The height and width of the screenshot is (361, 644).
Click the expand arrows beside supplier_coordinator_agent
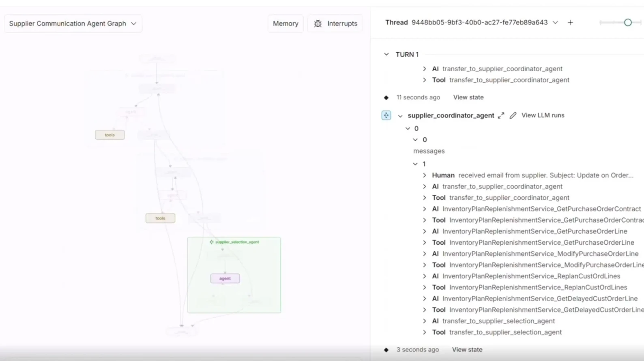pos(501,115)
